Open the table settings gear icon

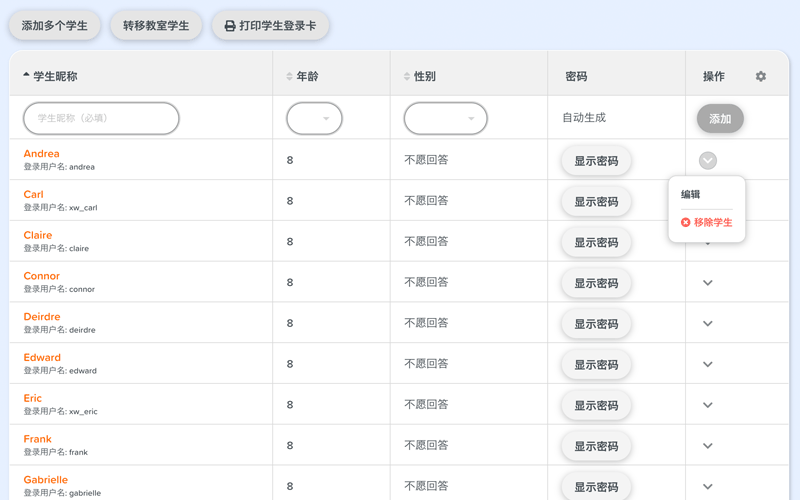click(761, 77)
